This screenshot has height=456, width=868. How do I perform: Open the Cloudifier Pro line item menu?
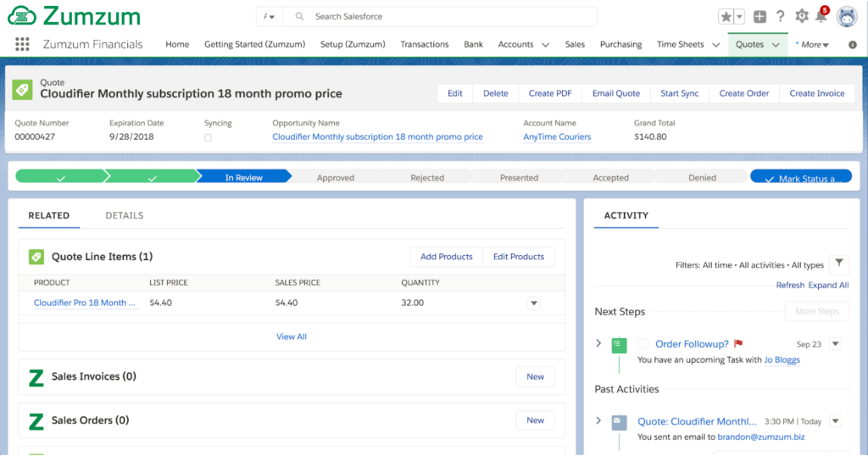(534, 303)
